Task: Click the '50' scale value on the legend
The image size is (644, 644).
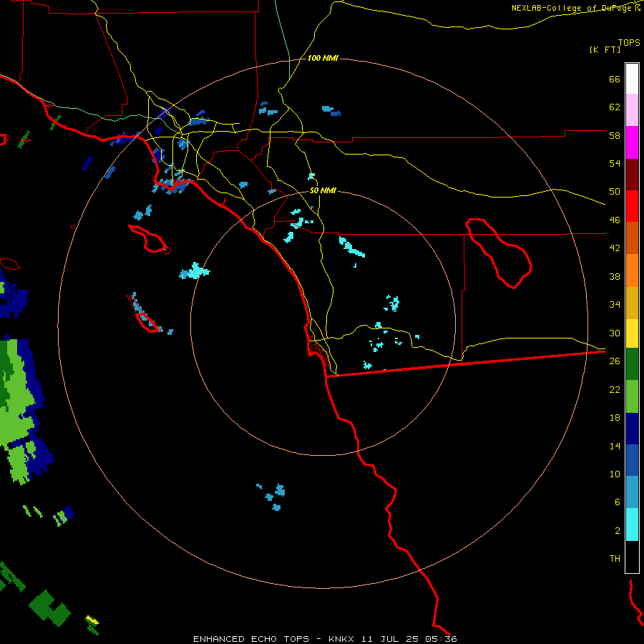Action: click(615, 192)
